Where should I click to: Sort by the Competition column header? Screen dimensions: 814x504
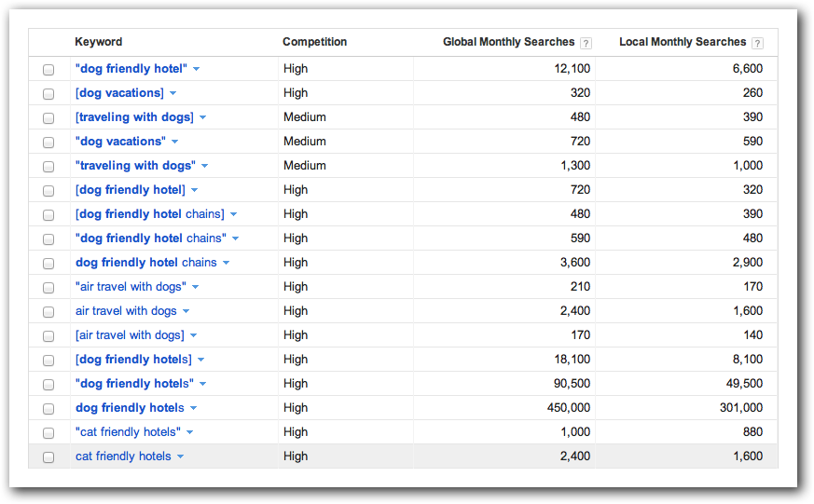(x=314, y=42)
